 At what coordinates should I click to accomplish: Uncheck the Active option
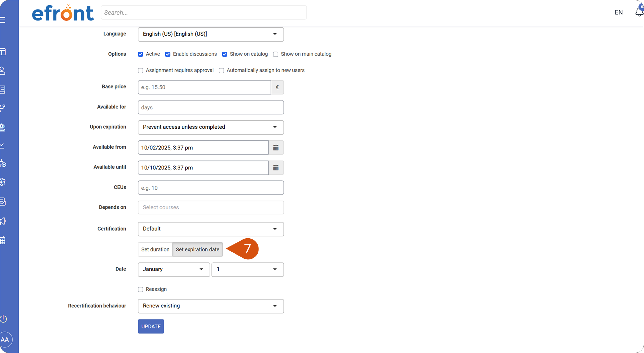[140, 54]
